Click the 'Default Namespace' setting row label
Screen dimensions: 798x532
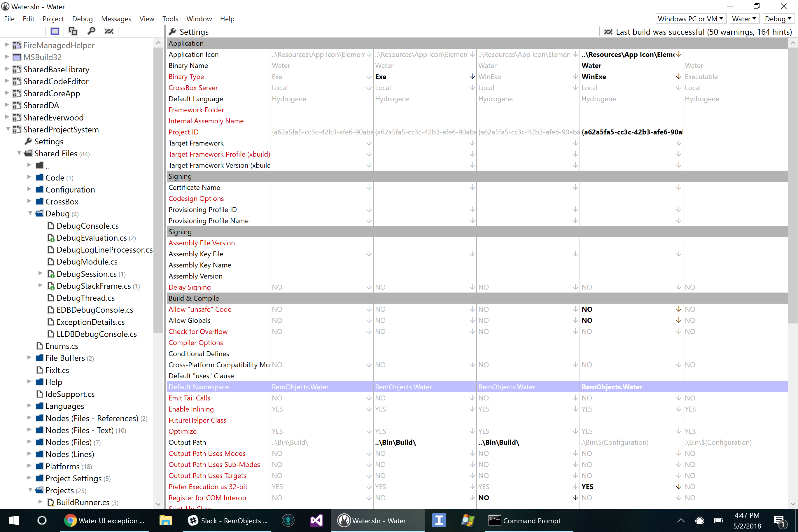click(x=199, y=387)
